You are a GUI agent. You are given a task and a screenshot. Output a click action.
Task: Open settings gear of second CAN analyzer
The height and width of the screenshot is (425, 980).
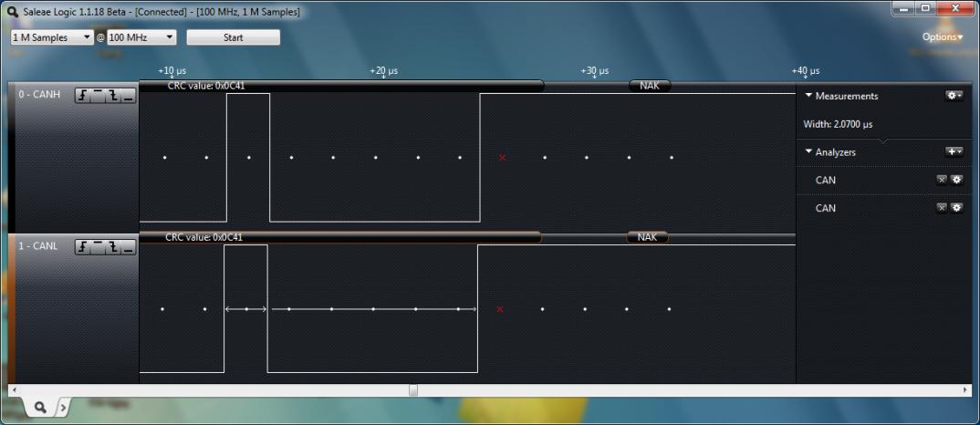pyautogui.click(x=956, y=208)
